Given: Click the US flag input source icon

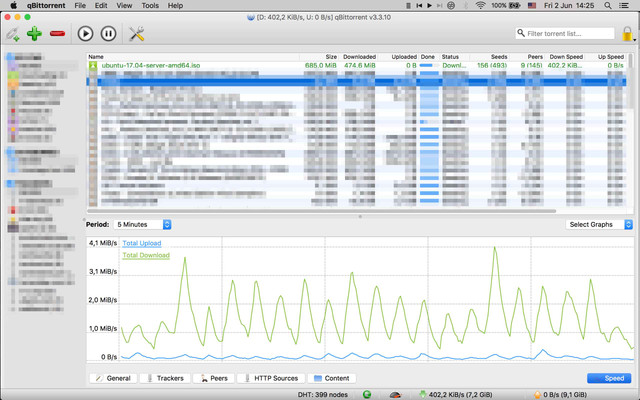Looking at the screenshot, I should tap(532, 5).
